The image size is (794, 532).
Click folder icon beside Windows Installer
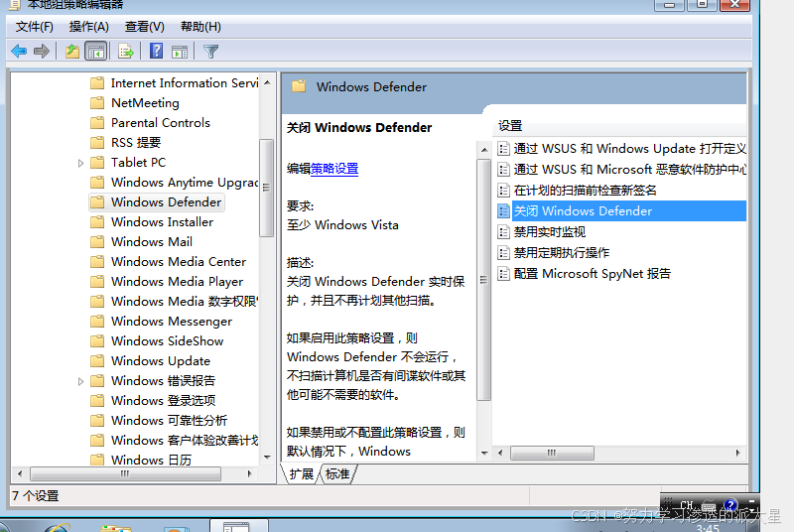97,221
